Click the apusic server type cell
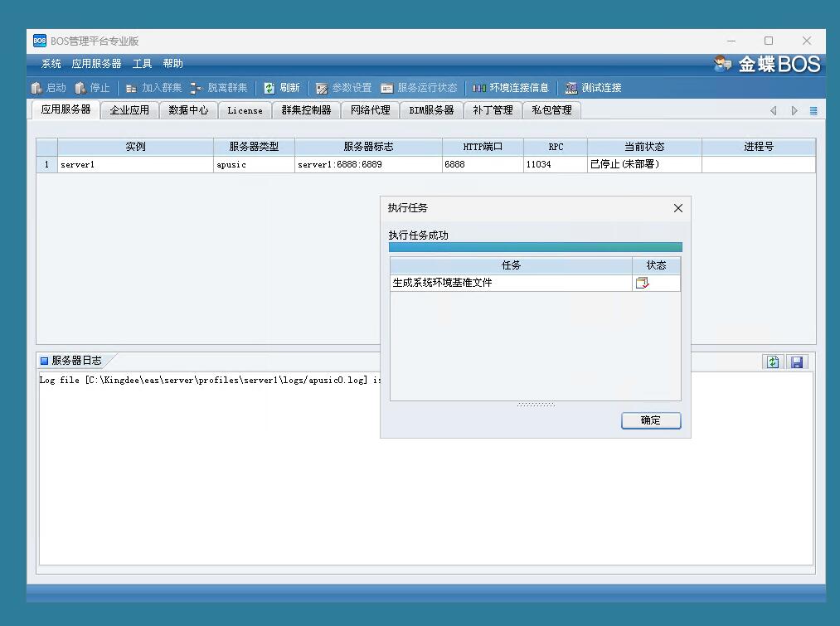Screen dimensions: 840x626 pyautogui.click(x=254, y=164)
